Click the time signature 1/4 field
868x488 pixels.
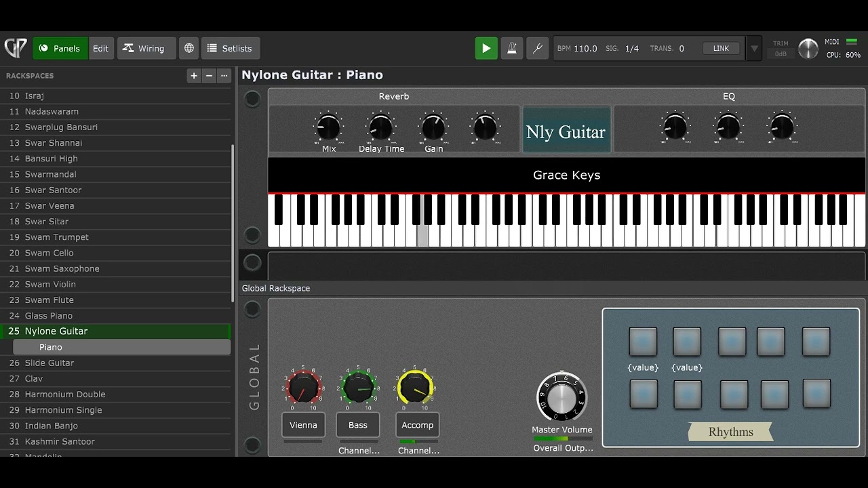632,48
